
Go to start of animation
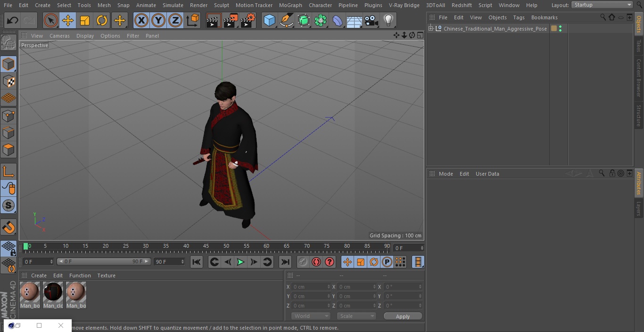(197, 262)
